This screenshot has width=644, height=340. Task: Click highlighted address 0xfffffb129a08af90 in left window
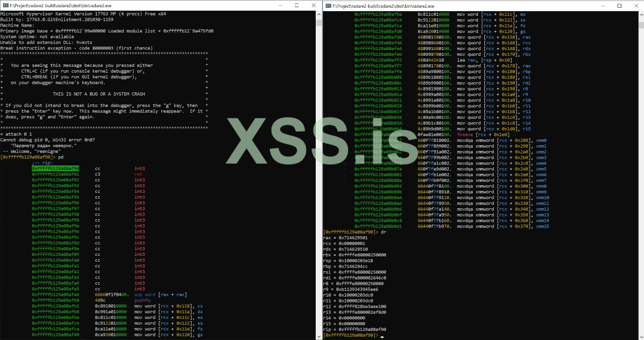click(x=55, y=169)
